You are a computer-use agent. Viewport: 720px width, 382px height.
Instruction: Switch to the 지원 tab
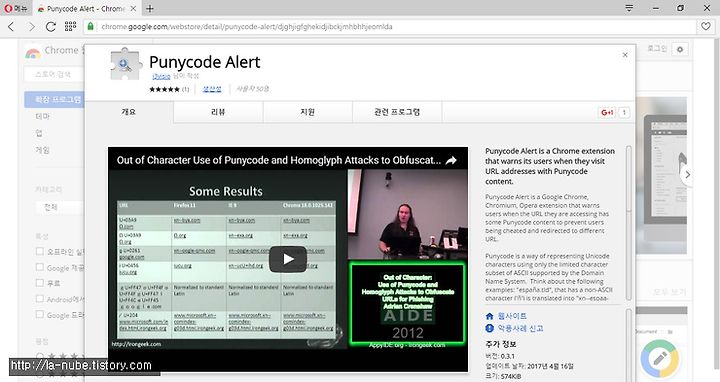tap(307, 112)
